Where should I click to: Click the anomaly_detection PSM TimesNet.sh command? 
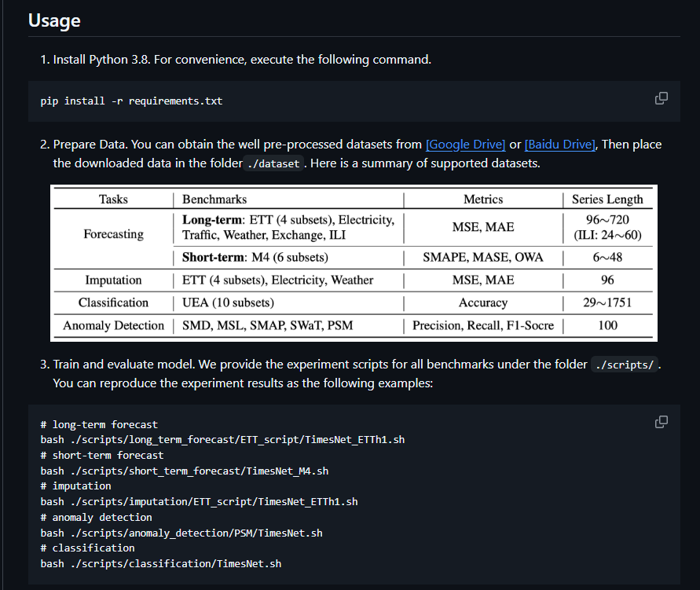coord(181,533)
